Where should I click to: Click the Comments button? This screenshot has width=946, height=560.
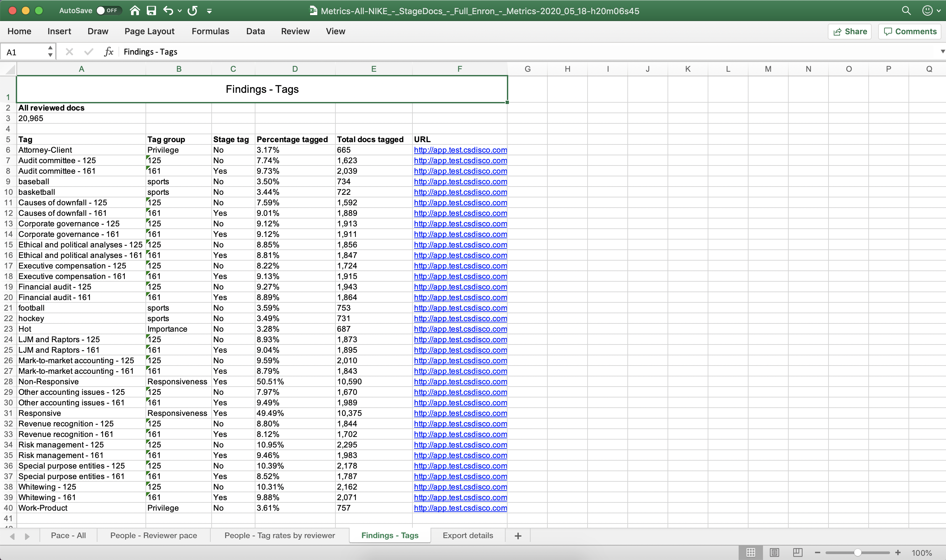tap(910, 31)
